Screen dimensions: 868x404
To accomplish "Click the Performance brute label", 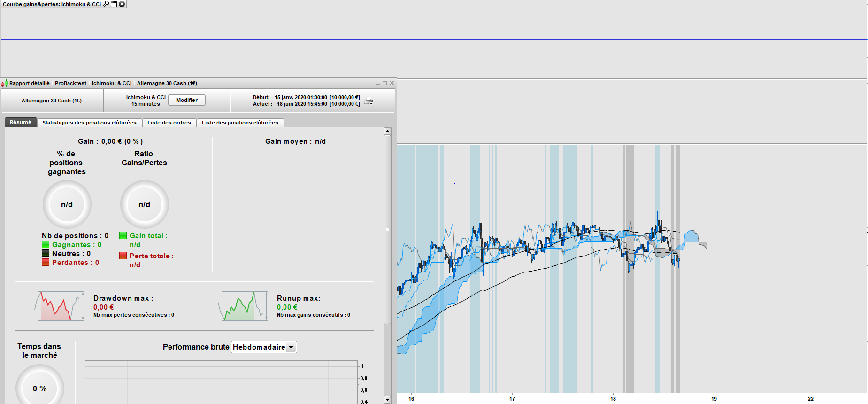I will [x=196, y=347].
